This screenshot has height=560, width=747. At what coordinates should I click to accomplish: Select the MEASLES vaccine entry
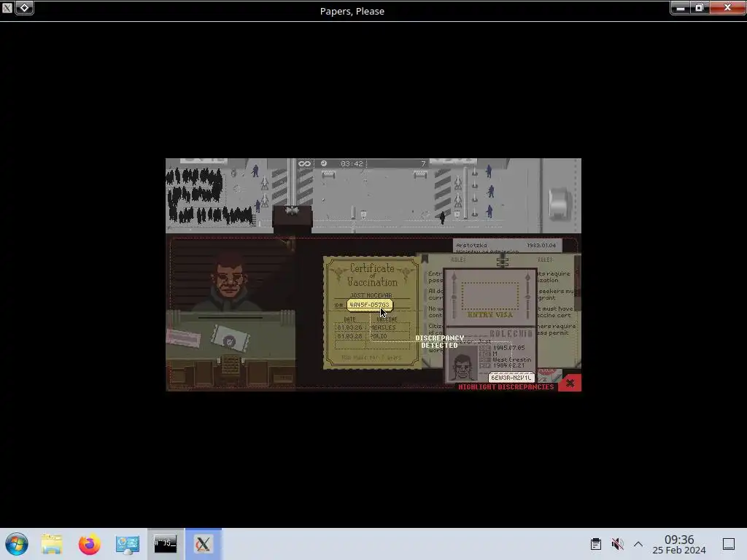tap(384, 327)
